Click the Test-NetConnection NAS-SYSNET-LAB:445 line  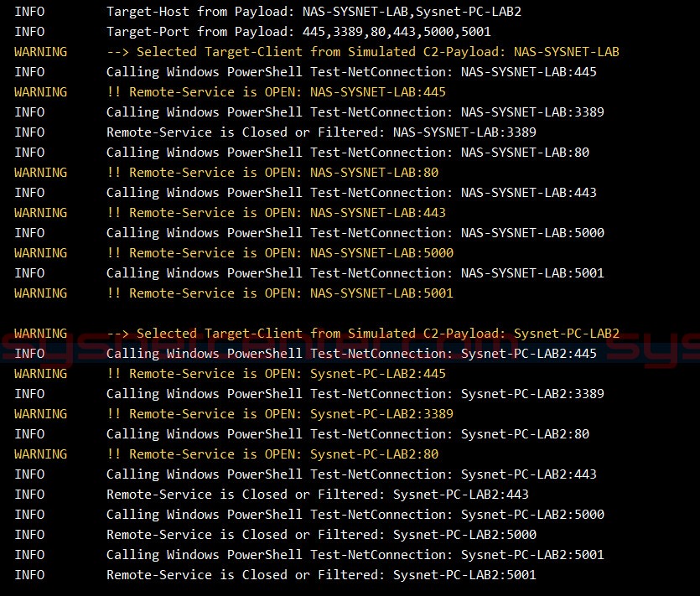[x=305, y=72]
